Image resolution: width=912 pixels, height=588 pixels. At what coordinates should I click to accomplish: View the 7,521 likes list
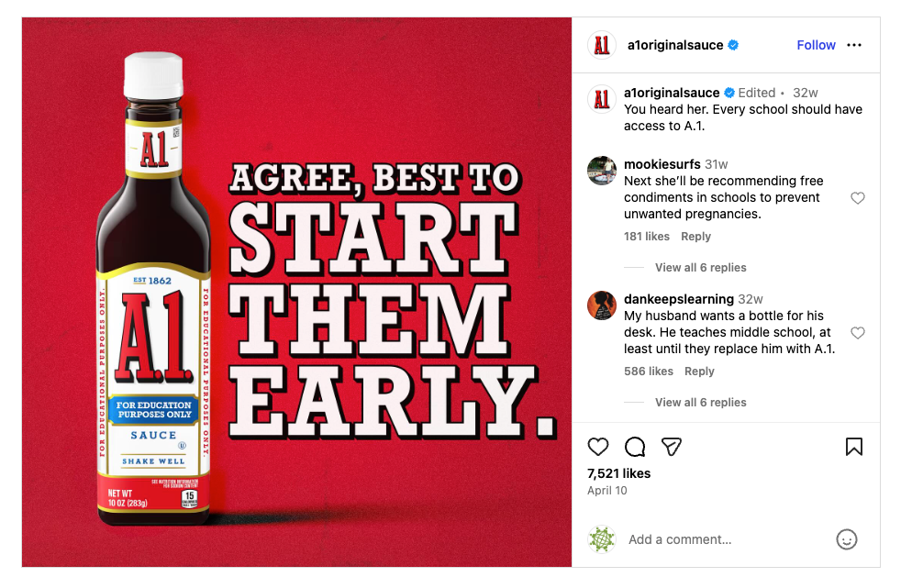coord(618,473)
